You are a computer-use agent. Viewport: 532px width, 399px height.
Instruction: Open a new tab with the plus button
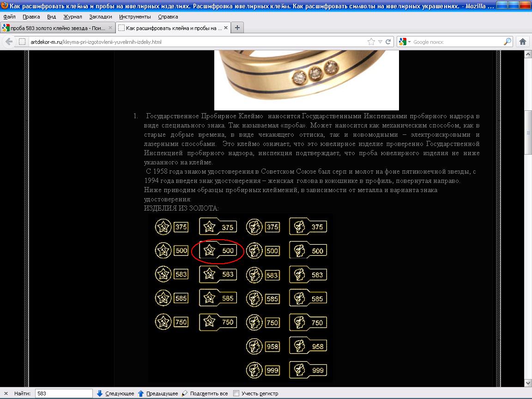click(x=237, y=28)
